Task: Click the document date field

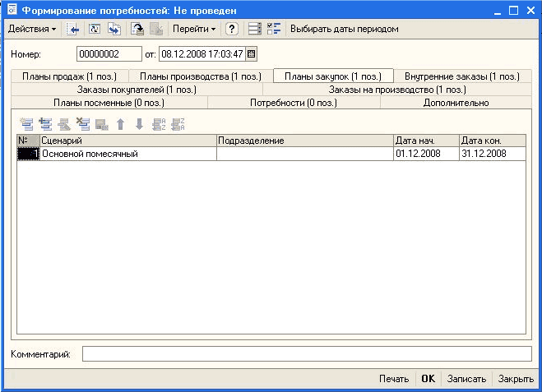Action: click(202, 54)
